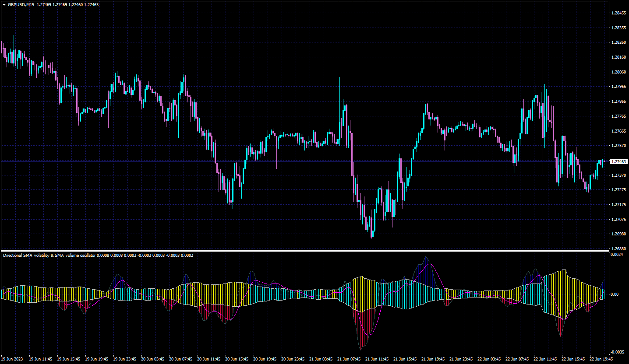The height and width of the screenshot is (364, 629).
Task: Click the 1.27275 price axis label
Action: tap(618, 190)
